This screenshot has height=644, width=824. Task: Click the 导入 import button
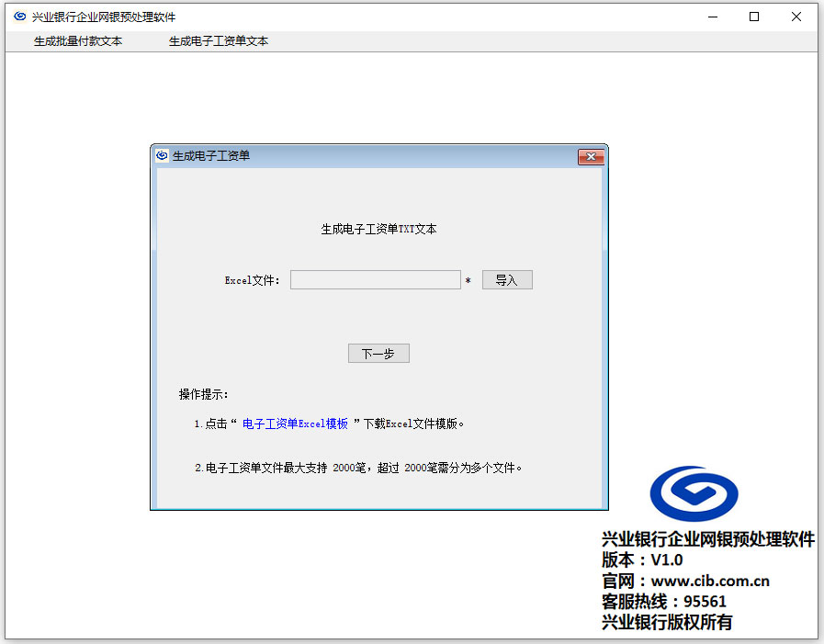[x=507, y=279]
